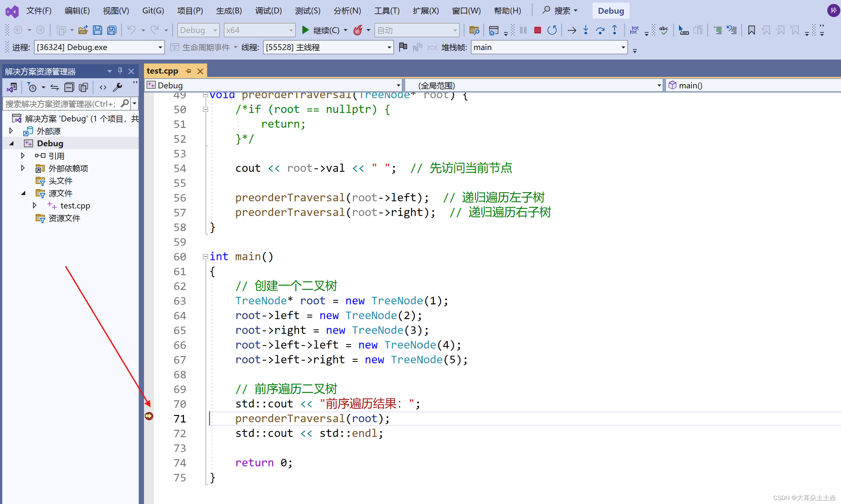Close the test.cpp tab
The width and height of the screenshot is (841, 504).
pos(200,71)
